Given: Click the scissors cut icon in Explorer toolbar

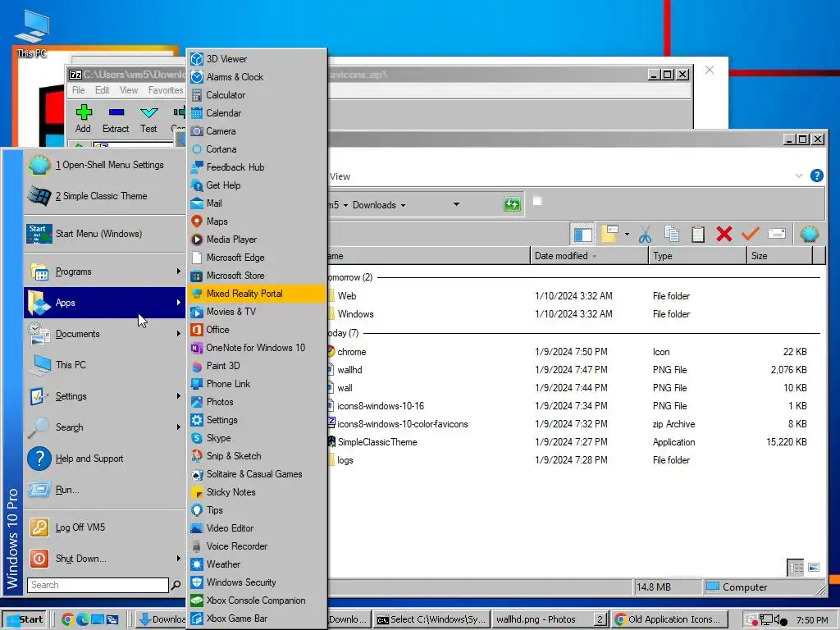Looking at the screenshot, I should click(645, 234).
